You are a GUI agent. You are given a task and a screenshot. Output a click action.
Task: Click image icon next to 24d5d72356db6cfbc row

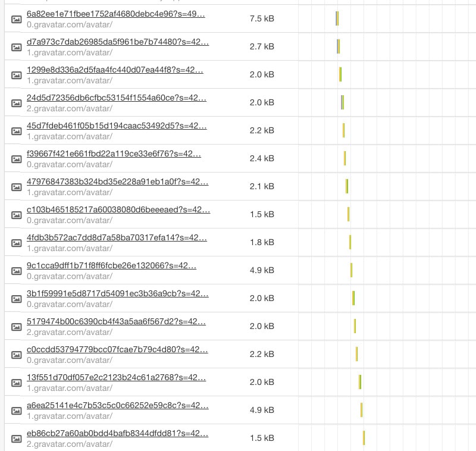click(x=17, y=103)
